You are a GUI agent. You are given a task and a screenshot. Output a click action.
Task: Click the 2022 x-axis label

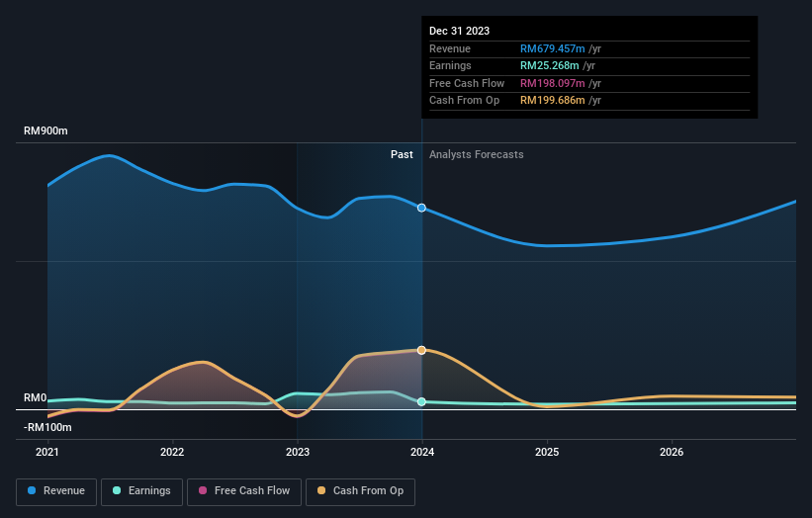(172, 452)
